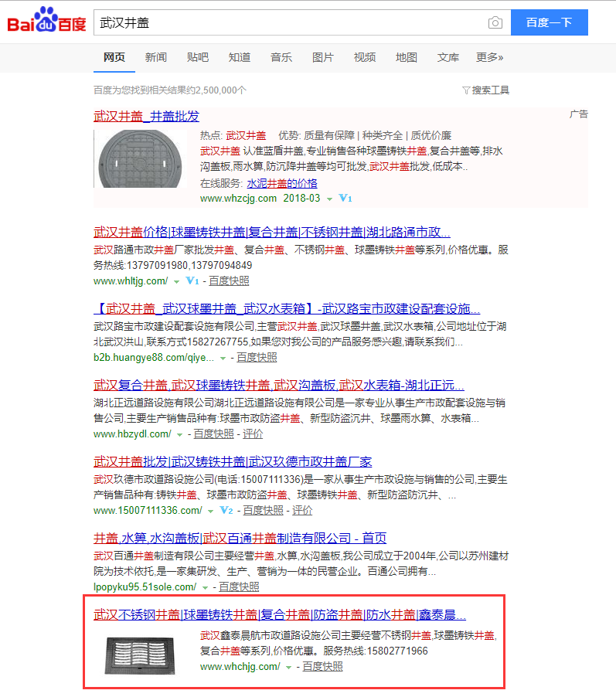This screenshot has width=616, height=697.
Task: Click V1 badge beside www.whltjg.com
Action: [192, 280]
